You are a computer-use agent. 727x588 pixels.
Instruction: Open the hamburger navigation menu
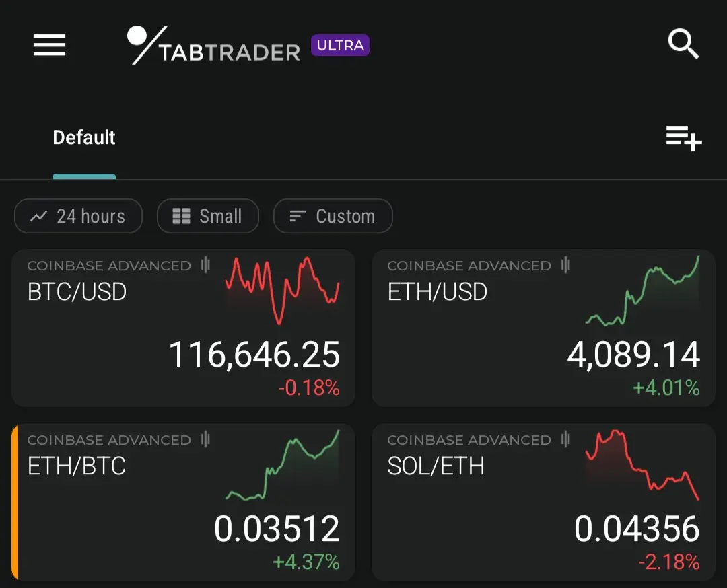point(49,45)
